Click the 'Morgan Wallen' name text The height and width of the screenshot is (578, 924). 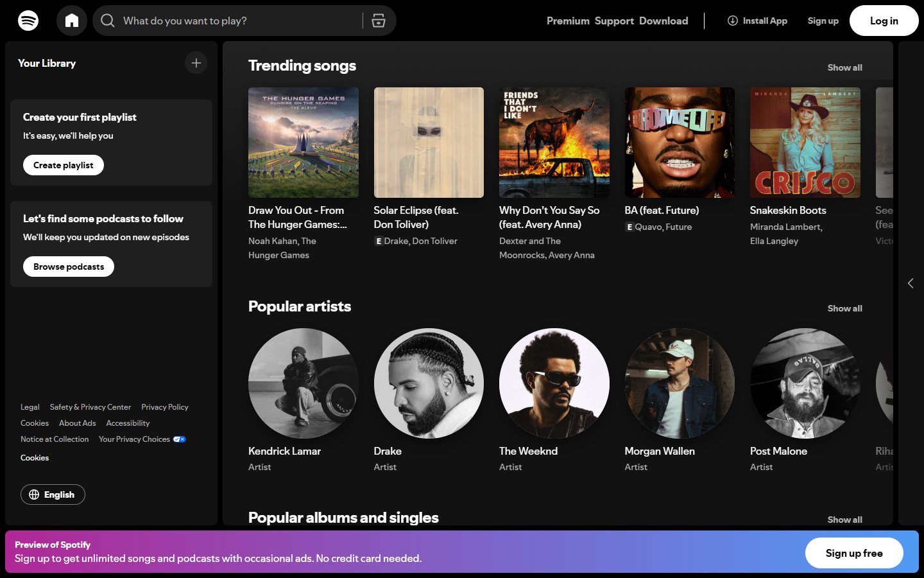(x=660, y=451)
